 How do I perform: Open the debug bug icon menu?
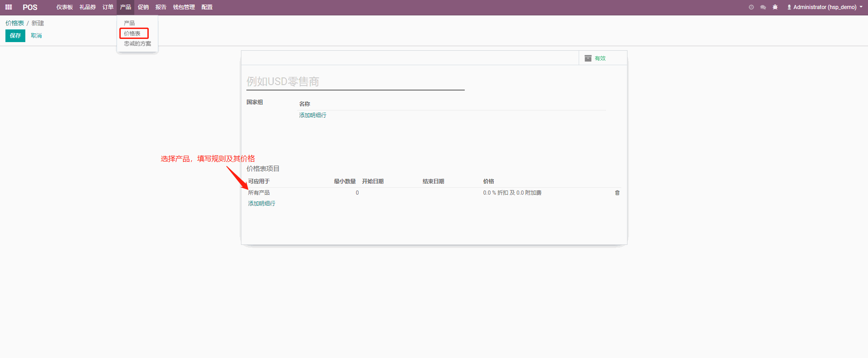775,7
